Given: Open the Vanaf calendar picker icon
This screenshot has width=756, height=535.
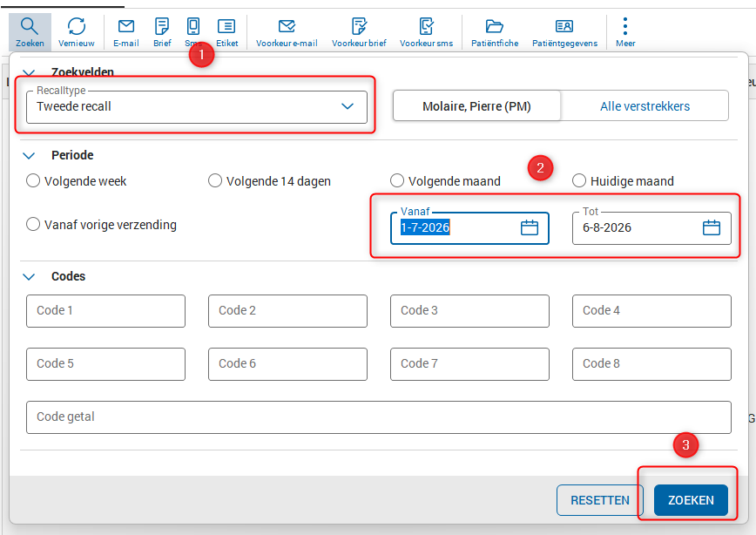Looking at the screenshot, I should point(530,227).
